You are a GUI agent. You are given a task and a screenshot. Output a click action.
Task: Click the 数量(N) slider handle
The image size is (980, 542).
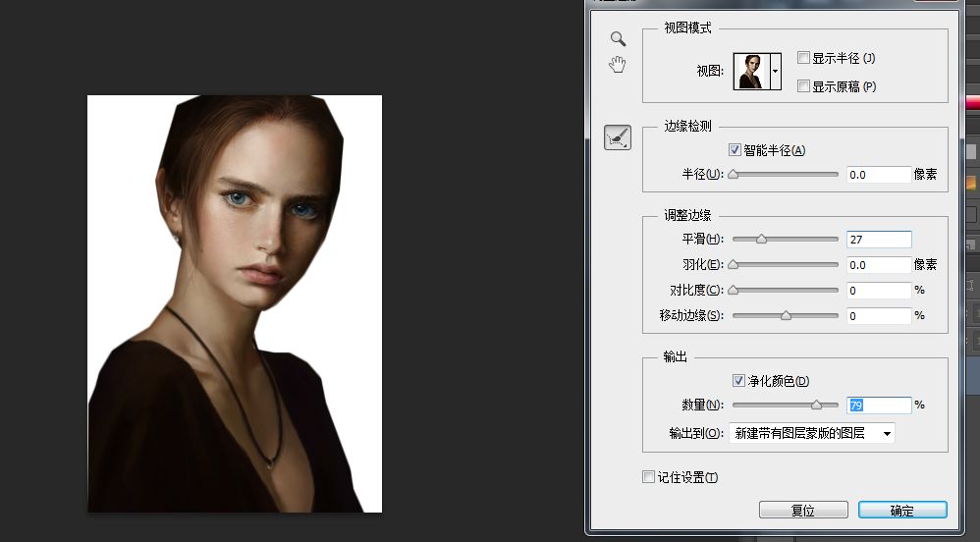coord(816,406)
